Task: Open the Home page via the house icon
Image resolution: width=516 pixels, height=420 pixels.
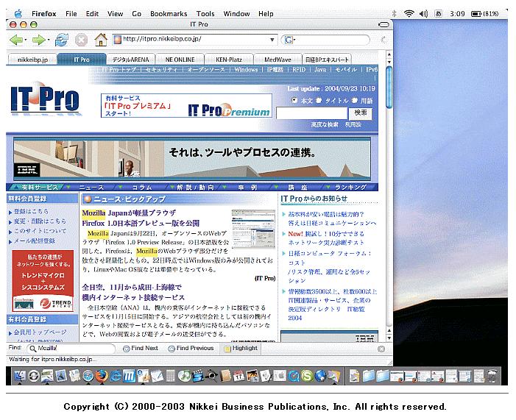Action: (101, 40)
